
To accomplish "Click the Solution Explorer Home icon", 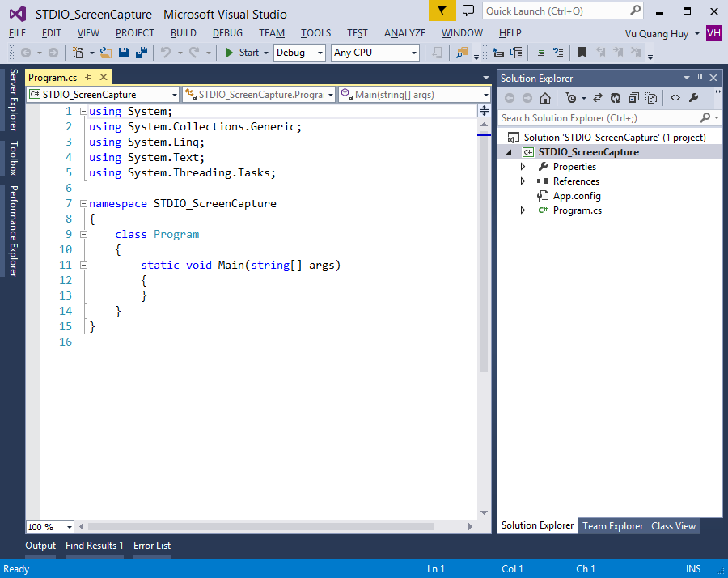I will [545, 98].
